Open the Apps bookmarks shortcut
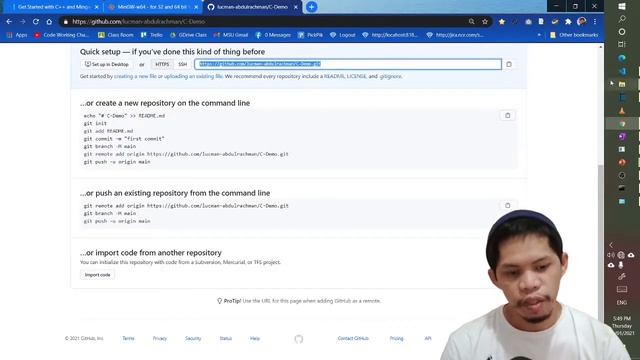640x360 pixels. click(17, 35)
